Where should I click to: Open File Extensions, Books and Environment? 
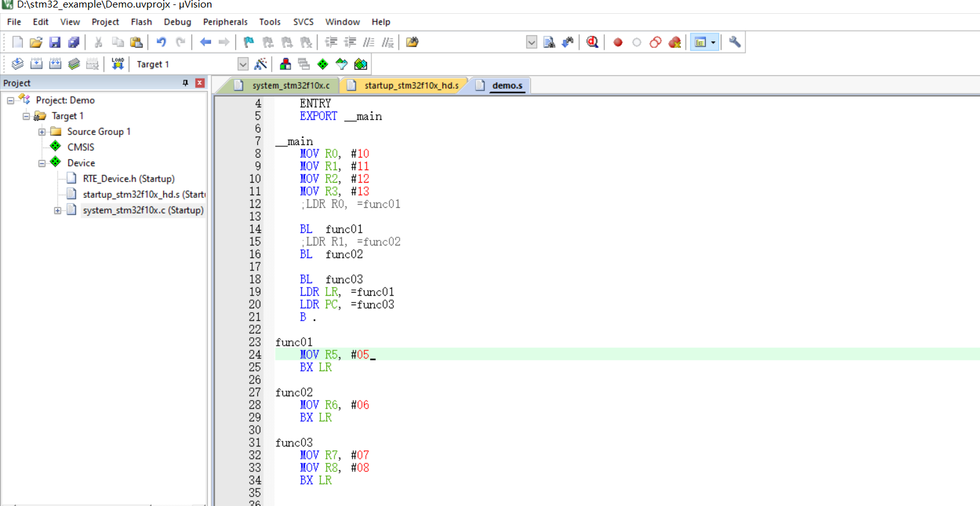click(285, 64)
